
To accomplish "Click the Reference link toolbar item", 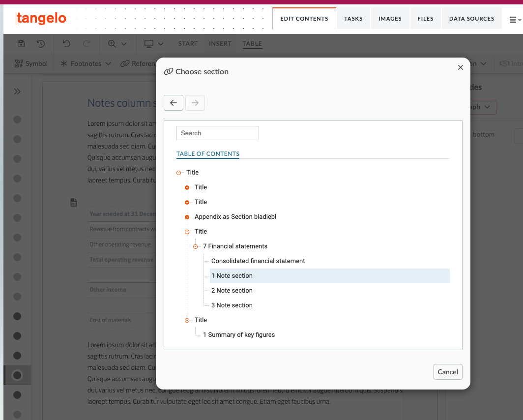I will coord(139,63).
